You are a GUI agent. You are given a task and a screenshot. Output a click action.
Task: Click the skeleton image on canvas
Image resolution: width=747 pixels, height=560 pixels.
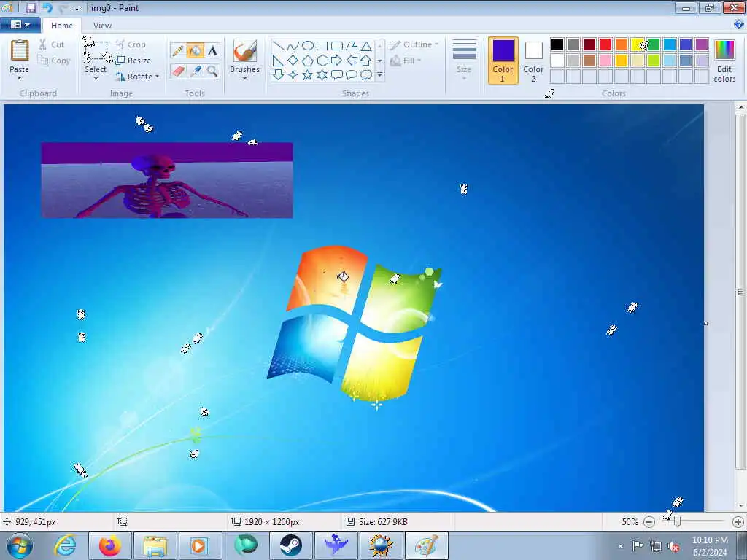tap(167, 180)
